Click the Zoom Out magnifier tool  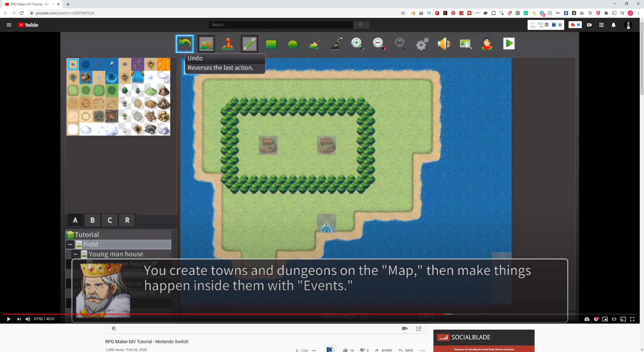tap(379, 44)
